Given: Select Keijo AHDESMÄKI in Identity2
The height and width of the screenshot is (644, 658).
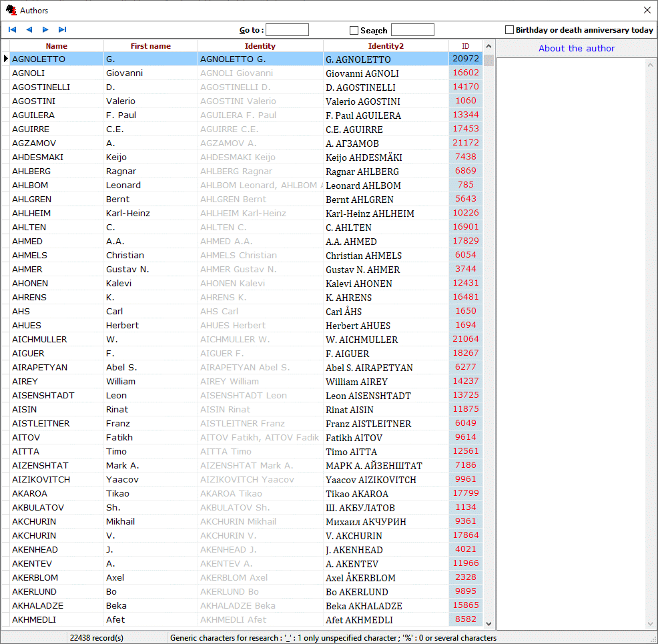Looking at the screenshot, I should [386, 157].
